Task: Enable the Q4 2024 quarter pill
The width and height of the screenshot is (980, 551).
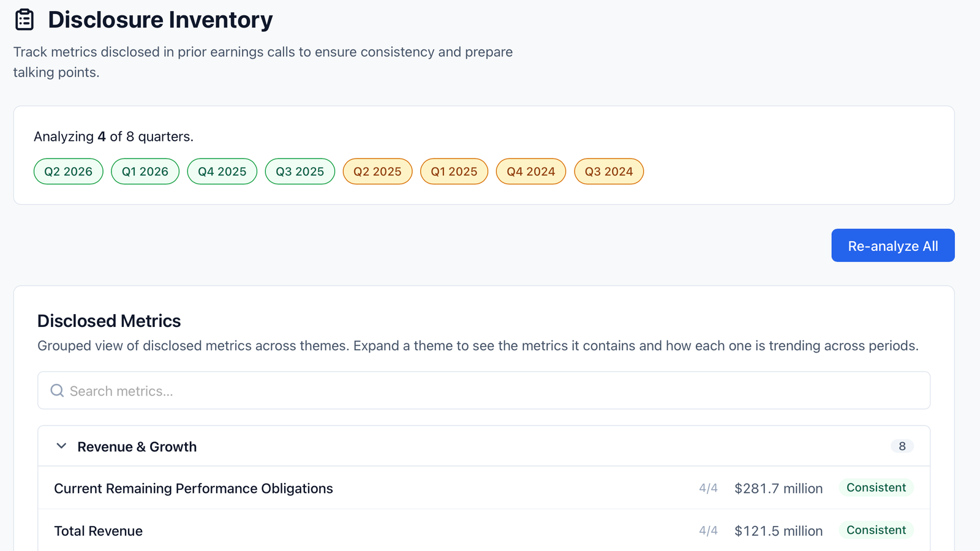Action: pos(531,171)
